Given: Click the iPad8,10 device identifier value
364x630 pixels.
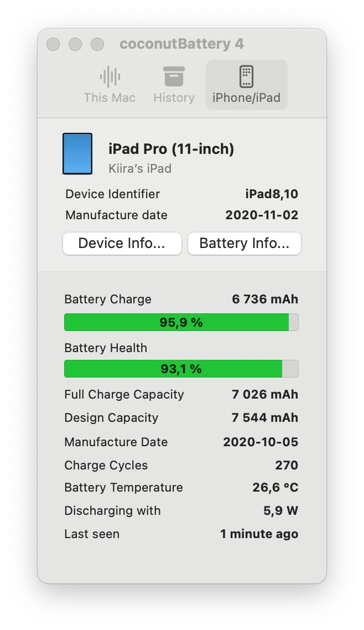Looking at the screenshot, I should (x=272, y=194).
